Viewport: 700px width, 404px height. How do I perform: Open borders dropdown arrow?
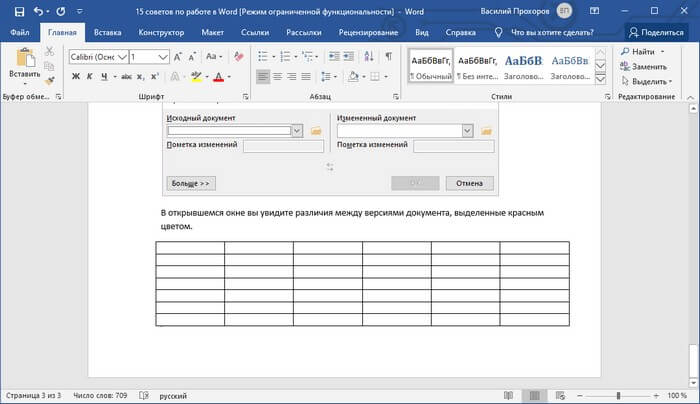(386, 77)
